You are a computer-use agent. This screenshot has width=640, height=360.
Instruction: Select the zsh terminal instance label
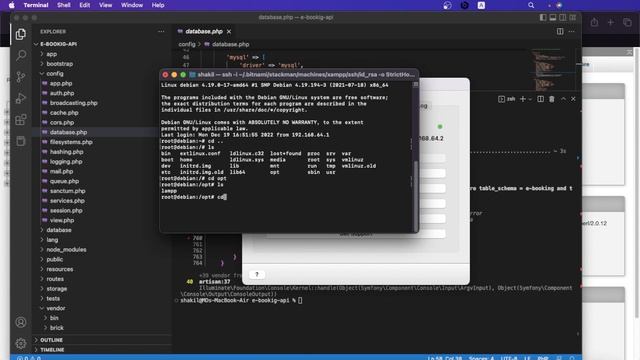coord(507,99)
